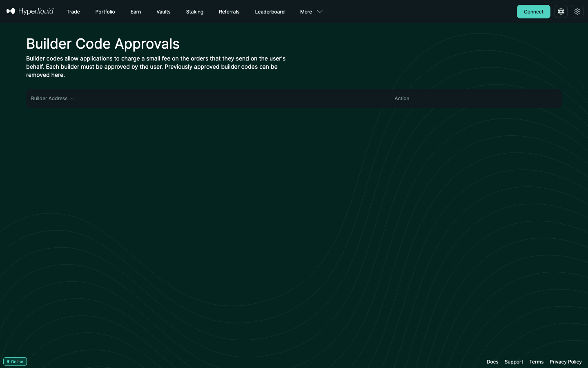Viewport: 588px width, 368px height.
Task: Open the Portfolio page
Action: (x=105, y=12)
